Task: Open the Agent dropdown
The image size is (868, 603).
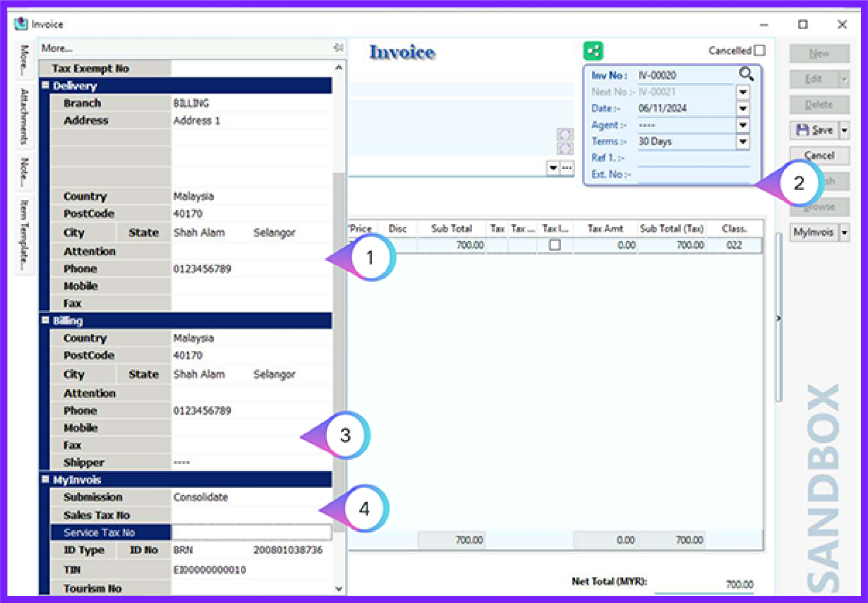Action: pyautogui.click(x=743, y=125)
